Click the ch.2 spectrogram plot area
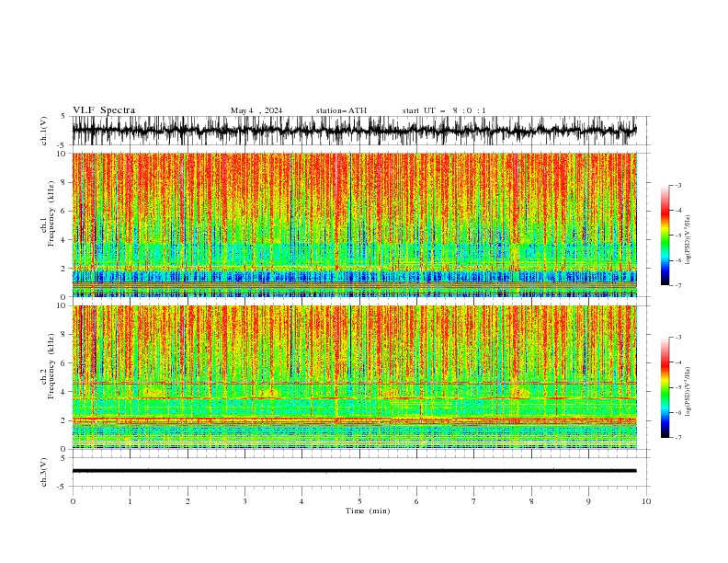Viewport: 728px width, 563px height. (354, 377)
